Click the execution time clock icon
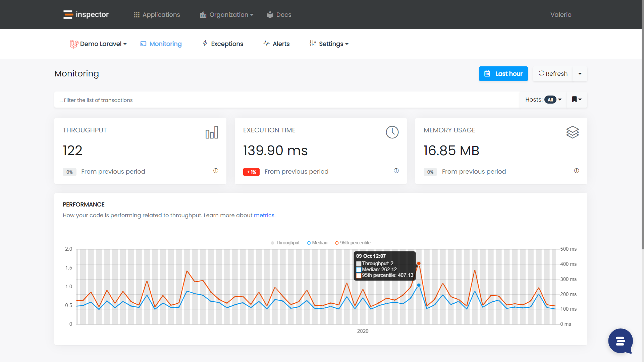The height and width of the screenshot is (362, 644). click(x=392, y=132)
